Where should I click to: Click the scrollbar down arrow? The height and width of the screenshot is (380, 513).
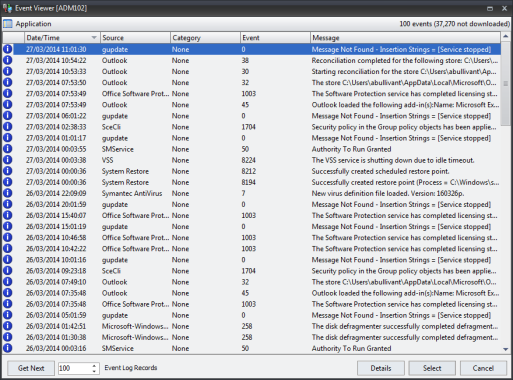pyautogui.click(x=505, y=349)
